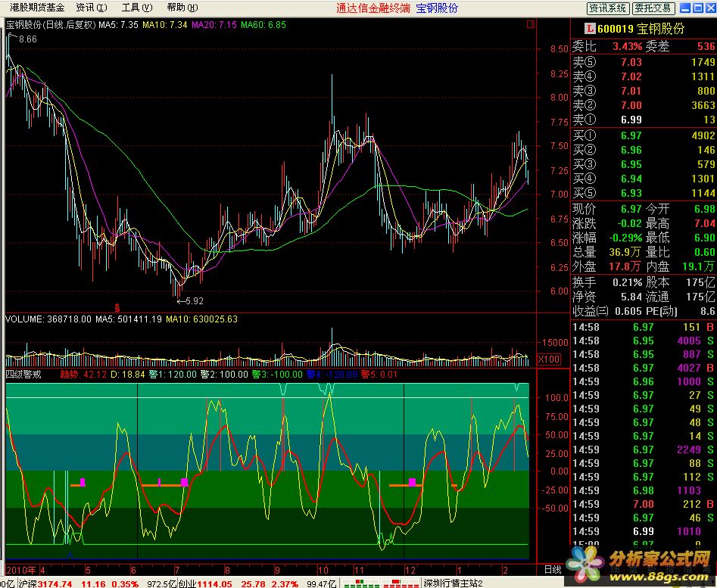
Task: Click the 卖⑤ 7.03 ask row
Action: pyautogui.click(x=644, y=62)
